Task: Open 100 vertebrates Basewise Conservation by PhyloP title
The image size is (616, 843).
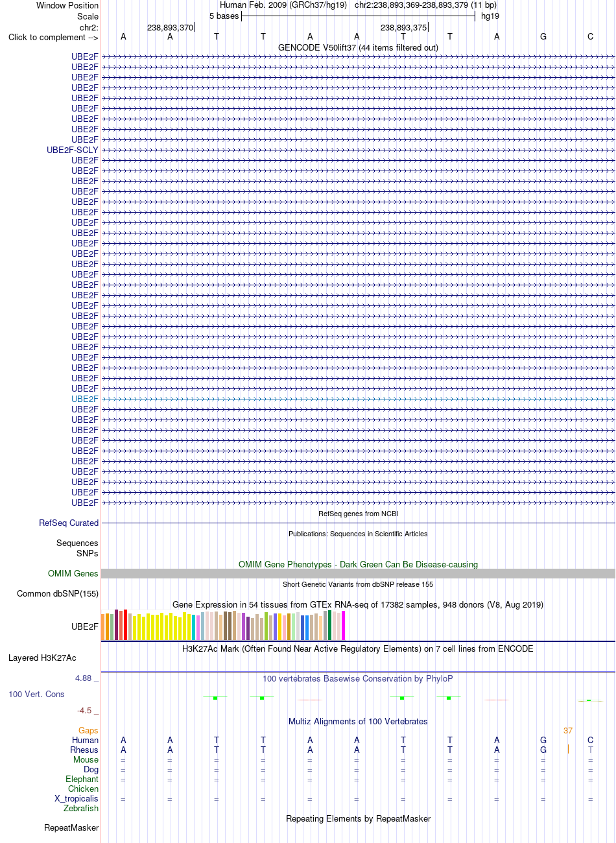Action: point(358,678)
